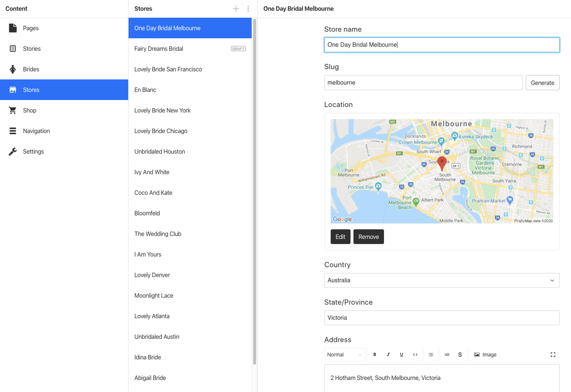Open the Settings section
The width and height of the screenshot is (571, 392).
point(33,151)
